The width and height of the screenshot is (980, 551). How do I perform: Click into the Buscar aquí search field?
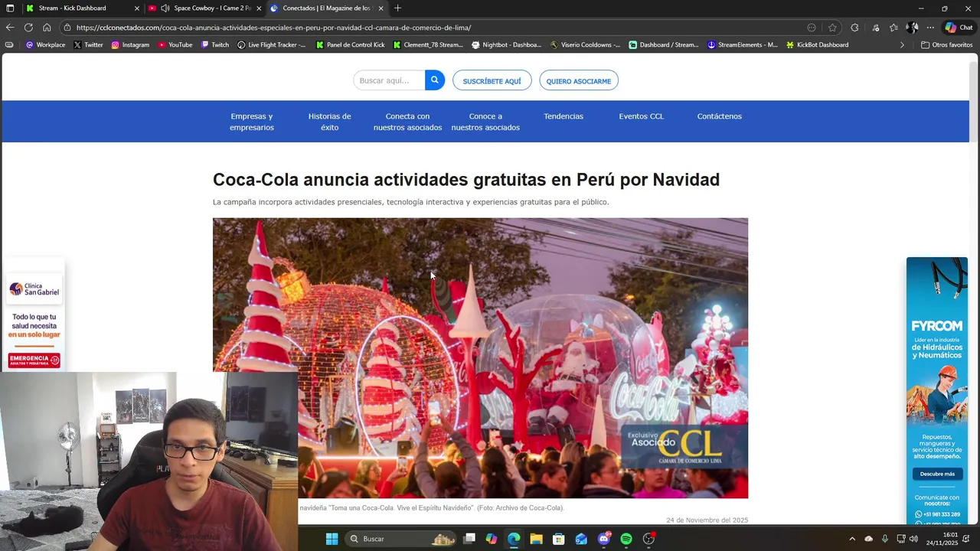389,80
